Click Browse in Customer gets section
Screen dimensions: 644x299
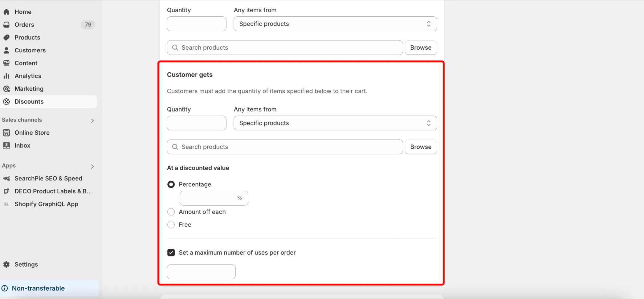coord(421,147)
